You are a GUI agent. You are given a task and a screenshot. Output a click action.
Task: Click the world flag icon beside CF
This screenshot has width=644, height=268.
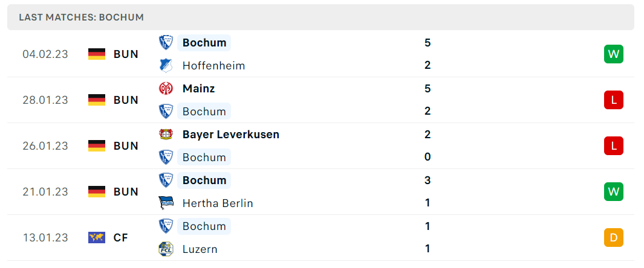coord(97,237)
